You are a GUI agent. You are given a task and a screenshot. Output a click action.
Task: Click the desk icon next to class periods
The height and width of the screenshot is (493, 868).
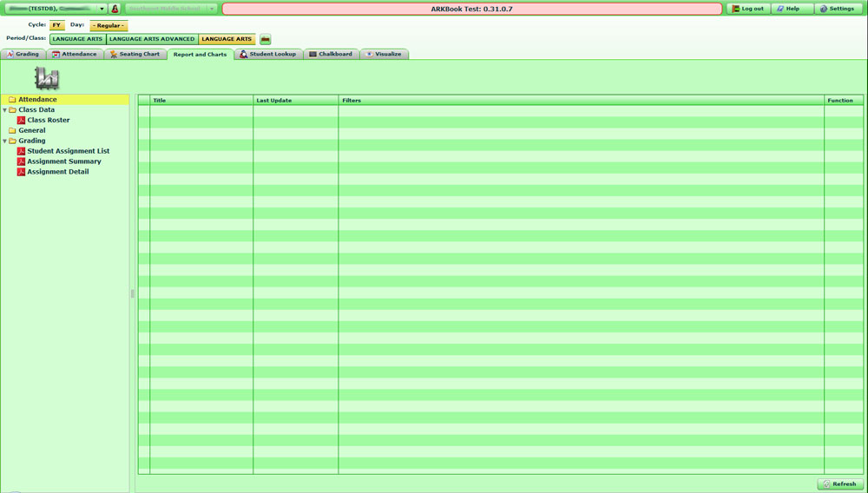266,39
